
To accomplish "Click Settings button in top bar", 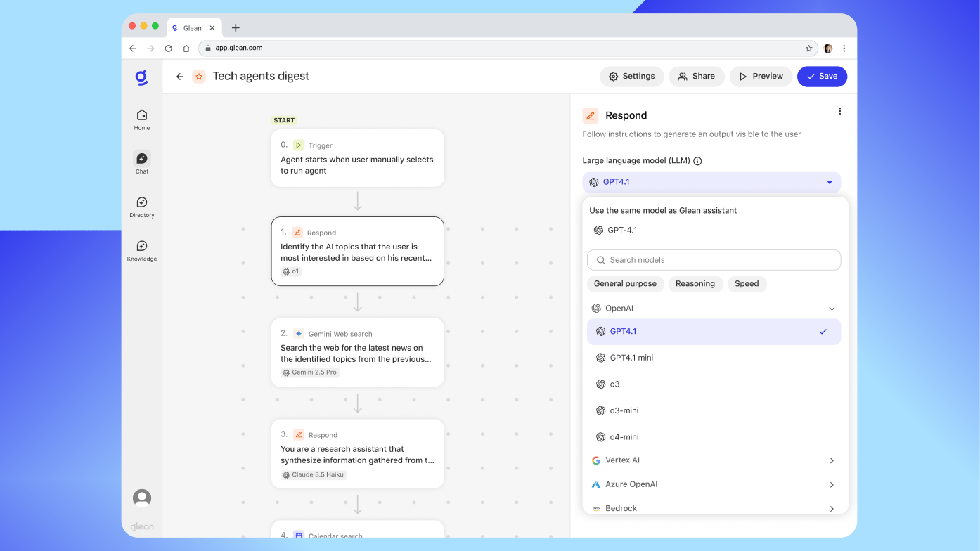I will (x=631, y=77).
